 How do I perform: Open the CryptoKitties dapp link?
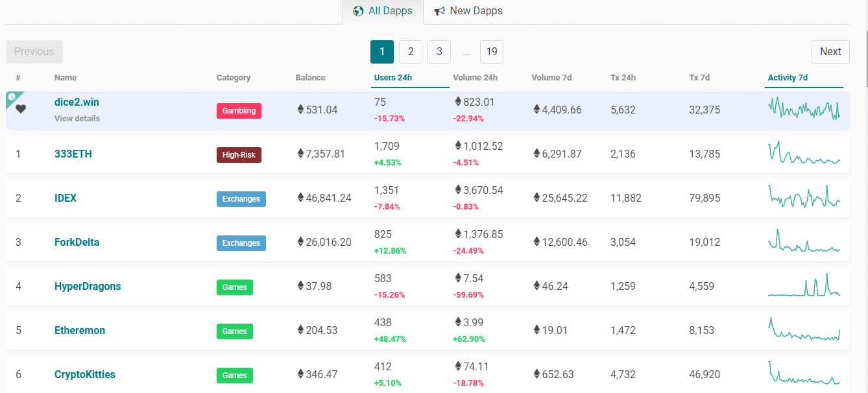pos(85,375)
